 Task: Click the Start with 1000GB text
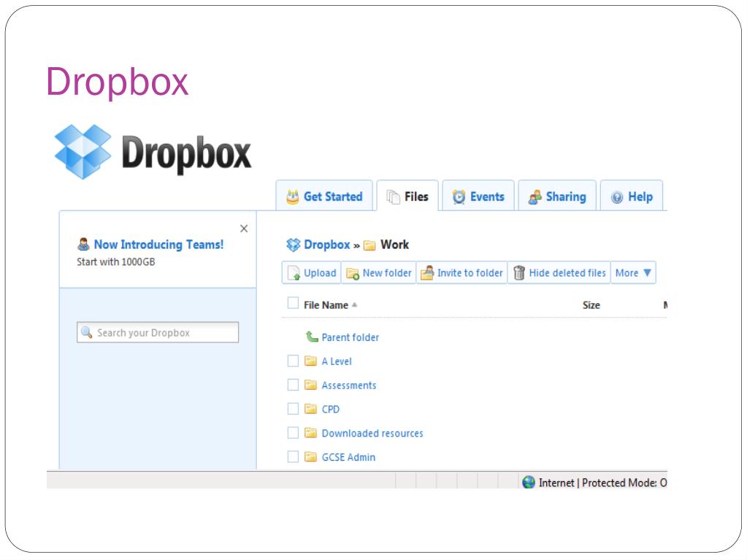pyautogui.click(x=116, y=262)
